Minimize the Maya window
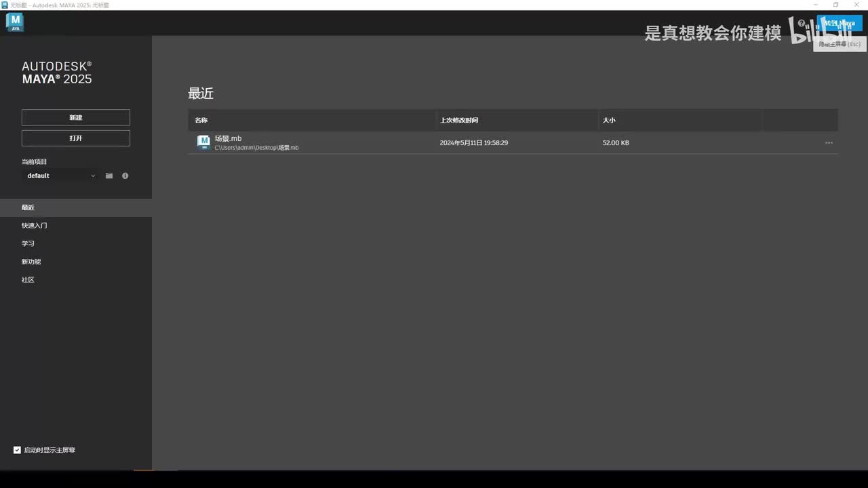This screenshot has height=488, width=868. point(816,5)
